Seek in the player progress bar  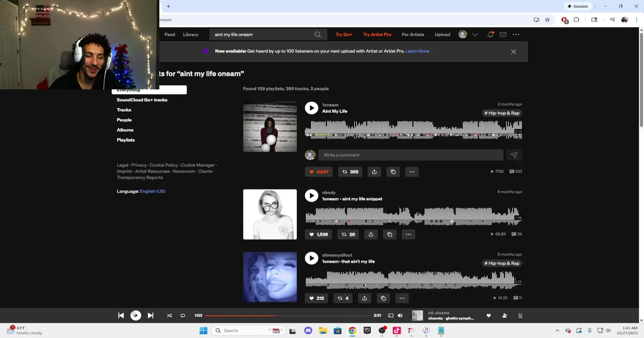287,315
